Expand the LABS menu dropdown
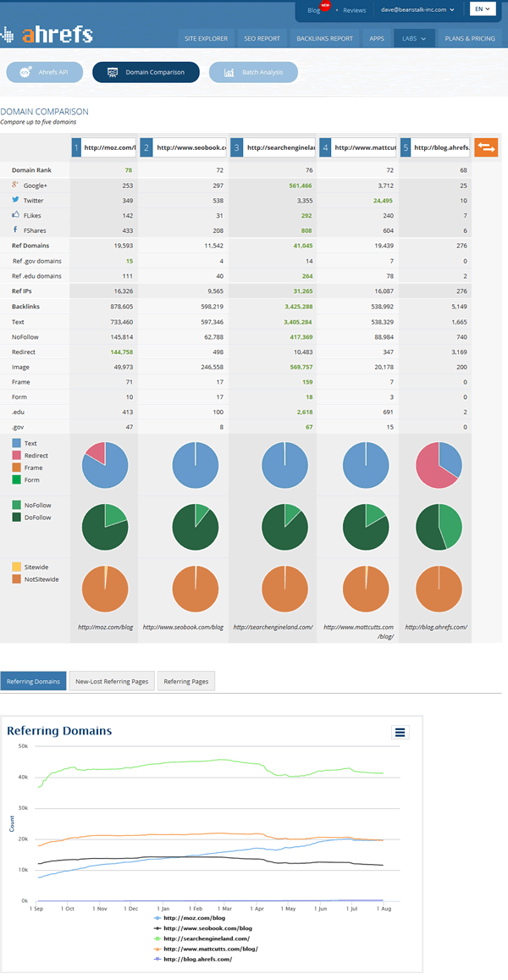This screenshot has height=980, width=508. point(414,38)
